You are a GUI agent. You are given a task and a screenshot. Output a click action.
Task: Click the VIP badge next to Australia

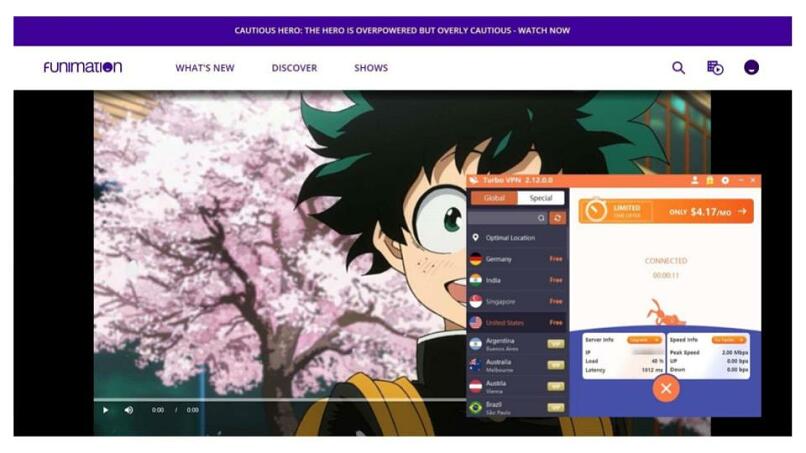556,365
